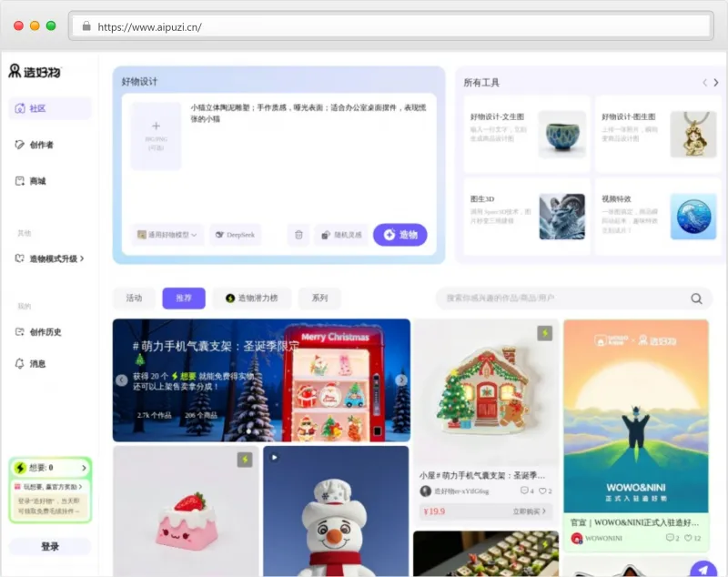728x577 pixels.
Task: Open the 造物潜力榜 ranking tab
Action: [253, 298]
